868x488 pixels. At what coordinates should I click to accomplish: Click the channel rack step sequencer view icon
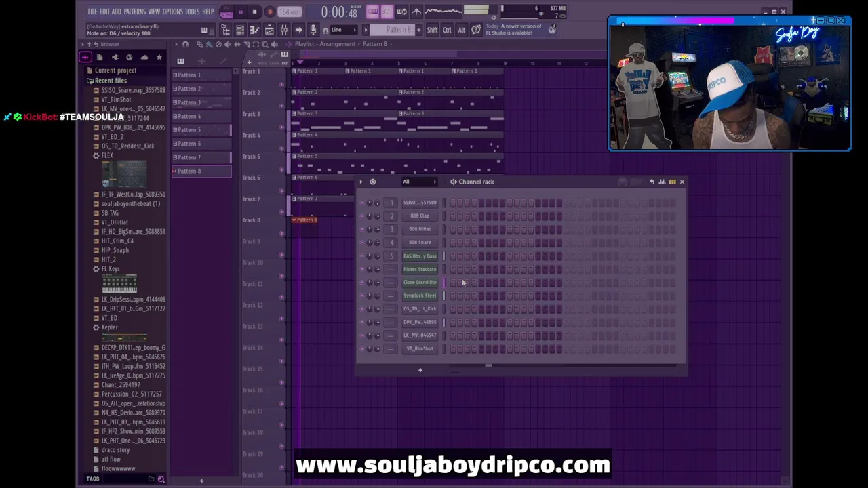point(672,182)
